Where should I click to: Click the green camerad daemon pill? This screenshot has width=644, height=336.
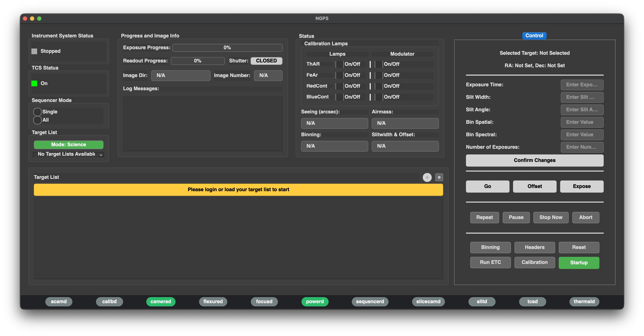pos(161,302)
